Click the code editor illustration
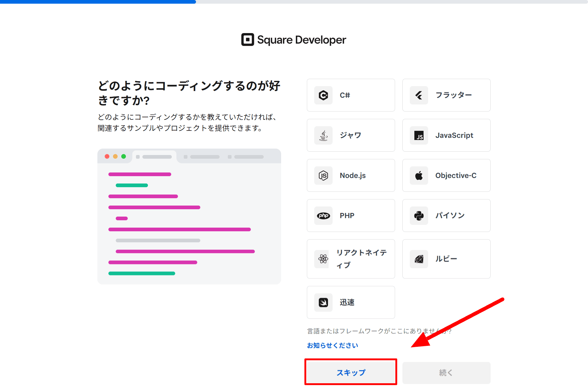588x386 pixels. click(x=189, y=217)
